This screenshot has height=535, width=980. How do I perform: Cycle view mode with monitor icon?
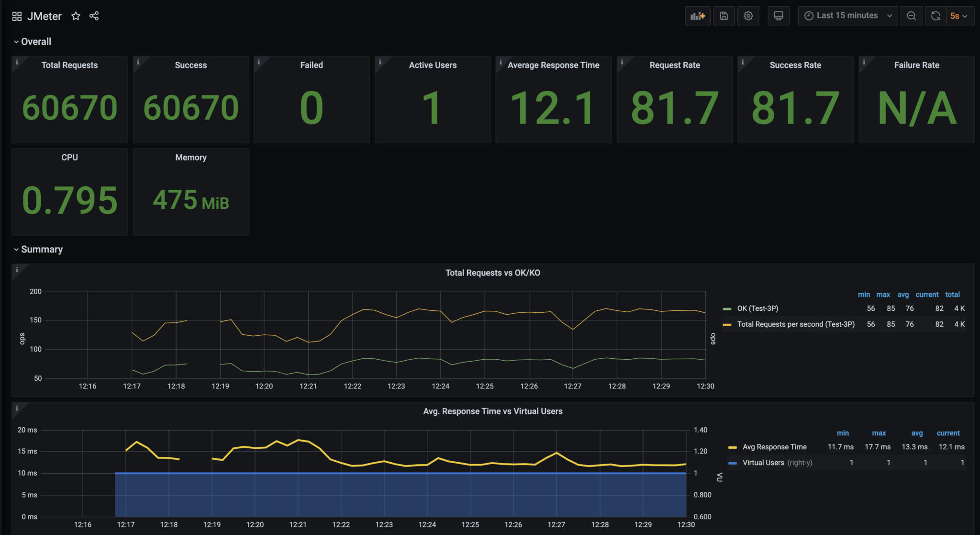click(x=779, y=16)
